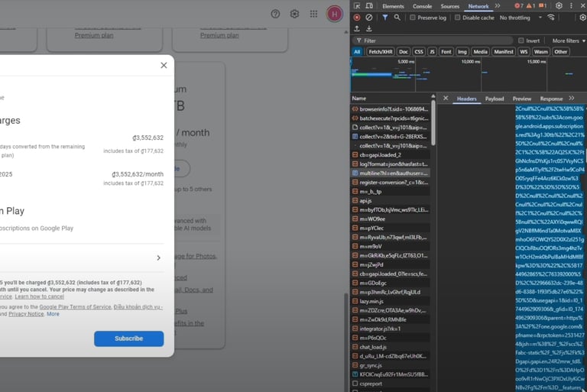Viewport: 587px width, 392px height.
Task: Click the red record network log button
Action: (357, 18)
